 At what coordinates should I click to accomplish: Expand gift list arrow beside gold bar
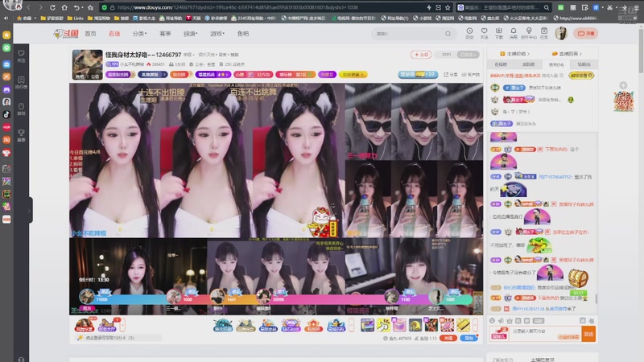pyautogui.click(x=476, y=325)
